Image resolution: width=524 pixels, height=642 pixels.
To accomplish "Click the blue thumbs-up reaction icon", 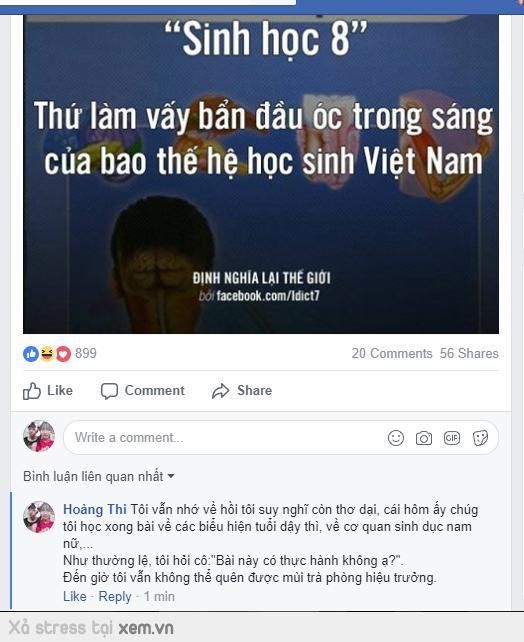I will 31,354.
